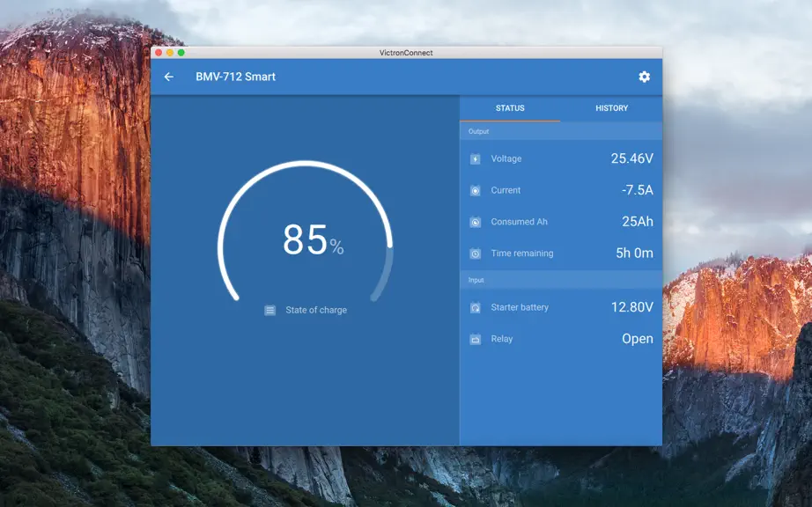Click the Relay icon

point(475,339)
